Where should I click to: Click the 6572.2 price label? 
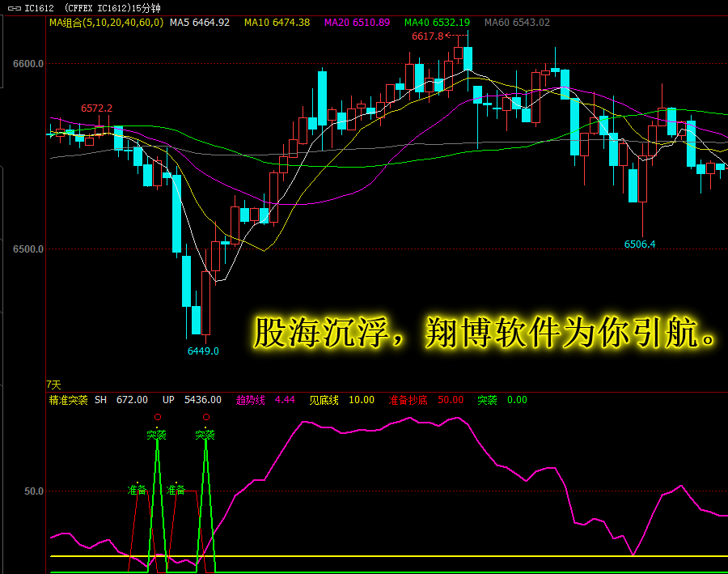[96, 108]
